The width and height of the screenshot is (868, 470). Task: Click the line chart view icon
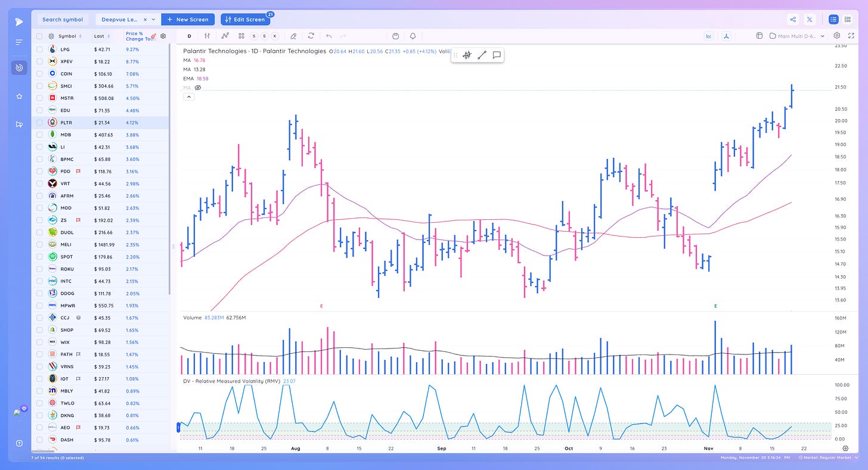point(709,36)
